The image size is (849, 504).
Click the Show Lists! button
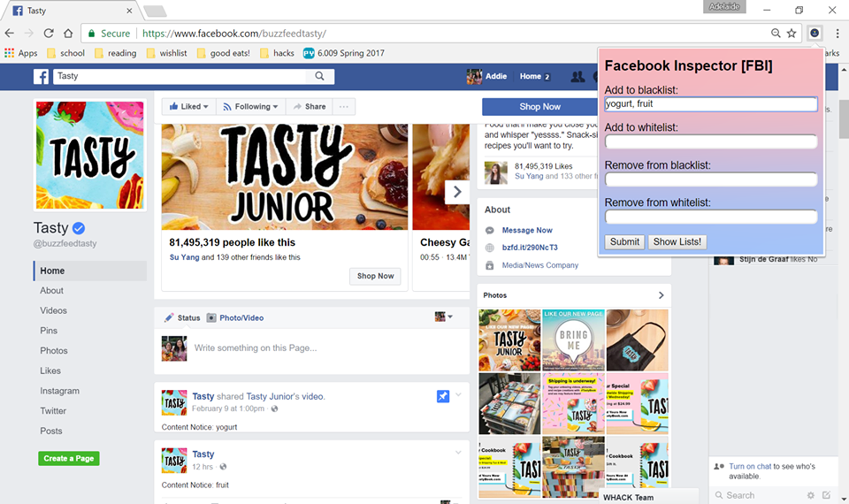point(677,242)
